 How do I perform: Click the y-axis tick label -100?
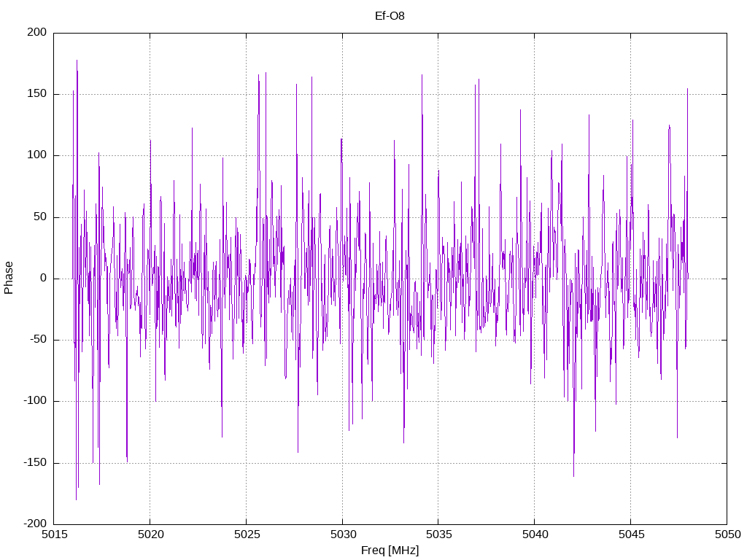35,401
